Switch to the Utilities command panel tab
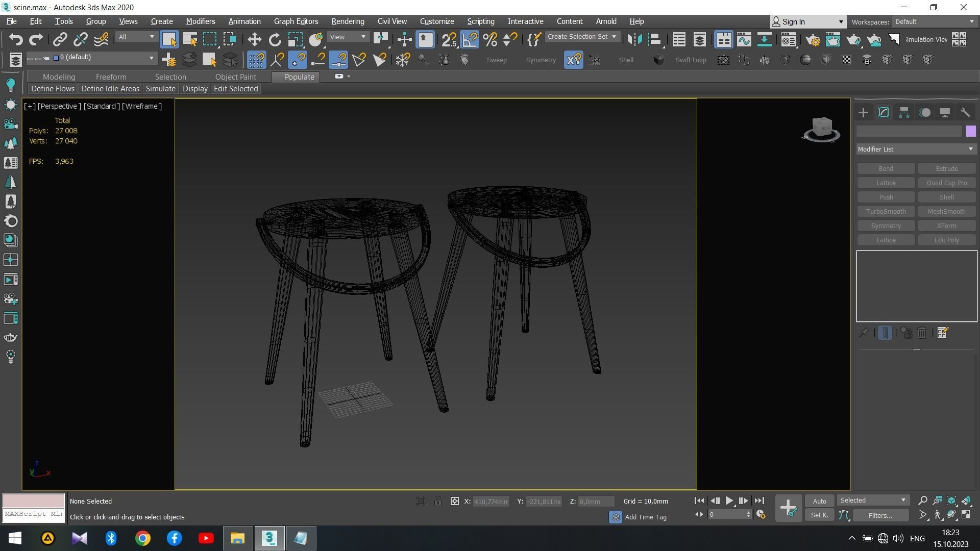Viewport: 980px width, 551px height. [965, 113]
